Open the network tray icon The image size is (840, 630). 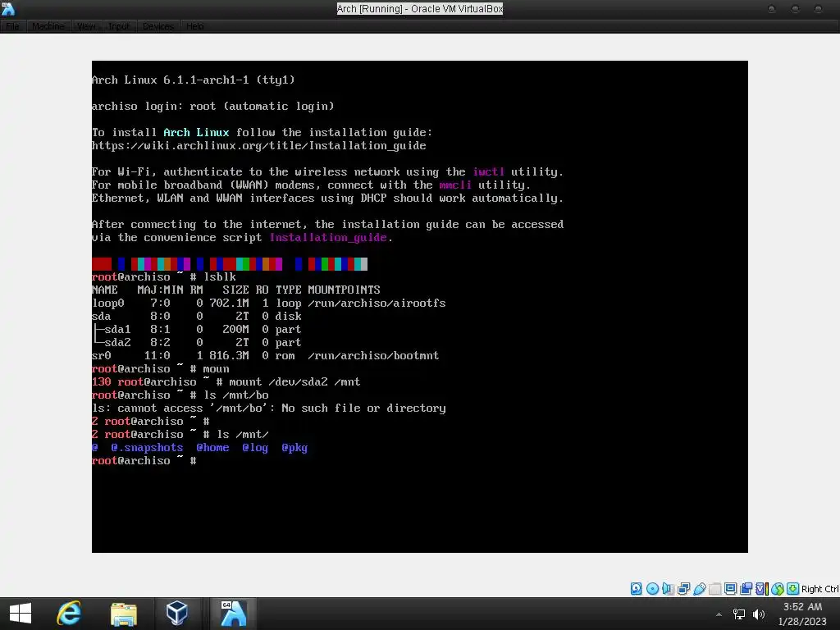[x=739, y=614]
